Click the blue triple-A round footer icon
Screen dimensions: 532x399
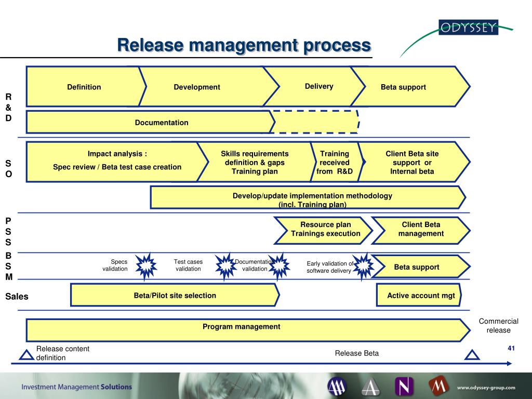(337, 387)
